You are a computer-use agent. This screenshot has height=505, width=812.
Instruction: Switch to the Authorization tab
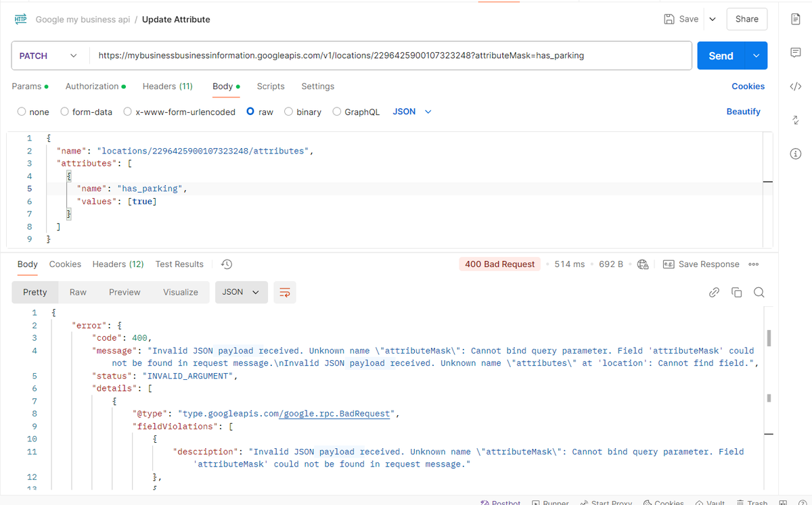(95, 87)
